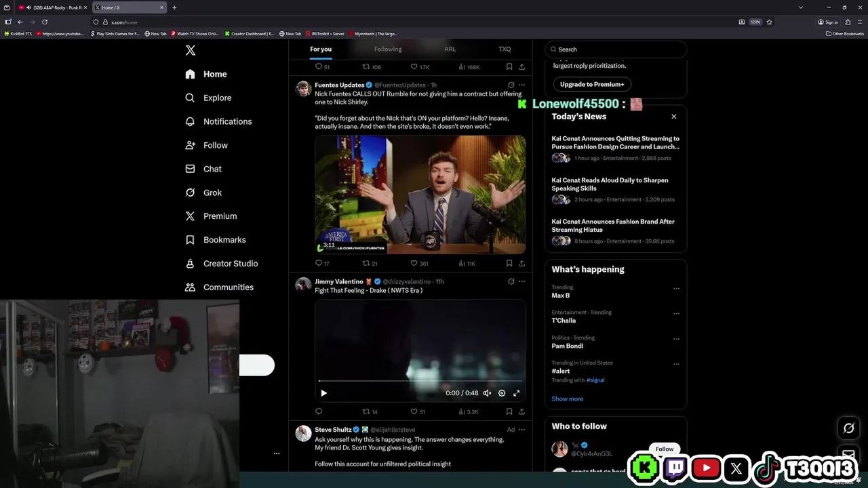Image resolution: width=868 pixels, height=488 pixels.
Task: Click Grok icon on Jimmy Valentino post
Action: [511, 281]
